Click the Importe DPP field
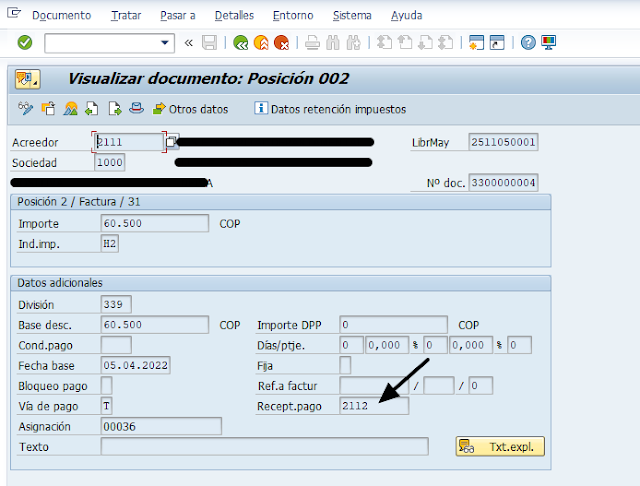Viewport: 640px width, 486px height. click(393, 325)
